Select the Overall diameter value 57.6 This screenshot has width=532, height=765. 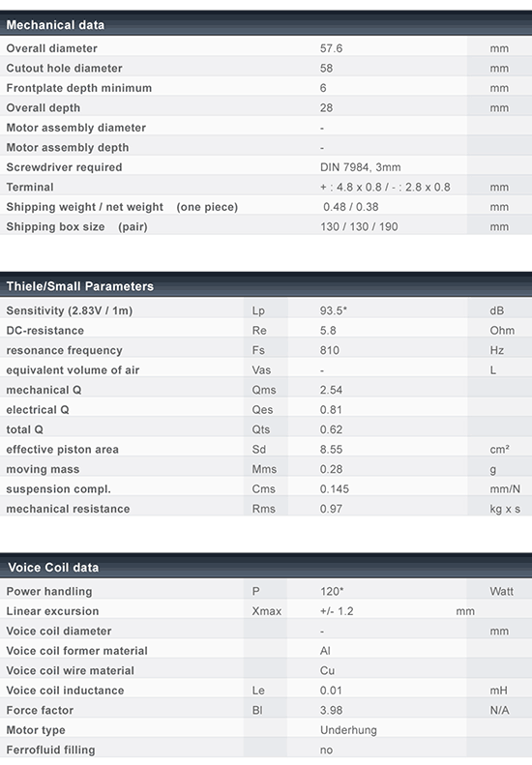point(331,48)
